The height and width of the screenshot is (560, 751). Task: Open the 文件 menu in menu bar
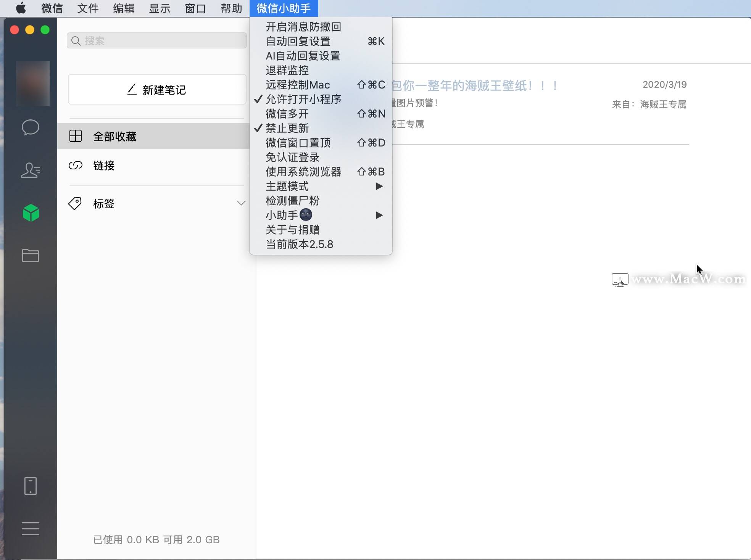[x=88, y=8]
